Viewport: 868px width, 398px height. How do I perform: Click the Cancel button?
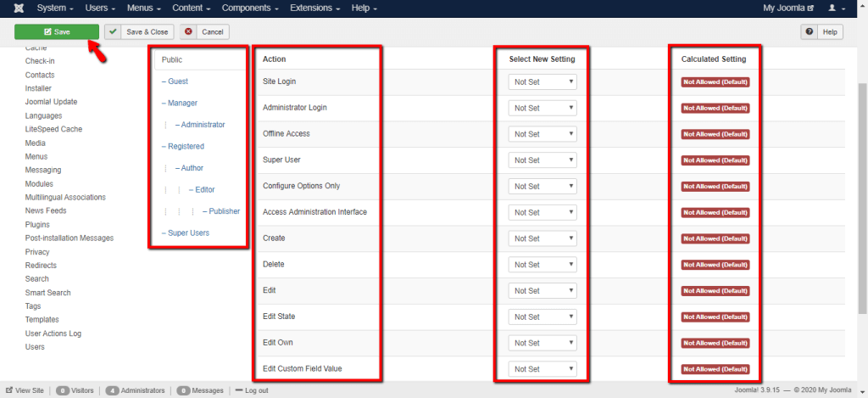click(x=204, y=32)
